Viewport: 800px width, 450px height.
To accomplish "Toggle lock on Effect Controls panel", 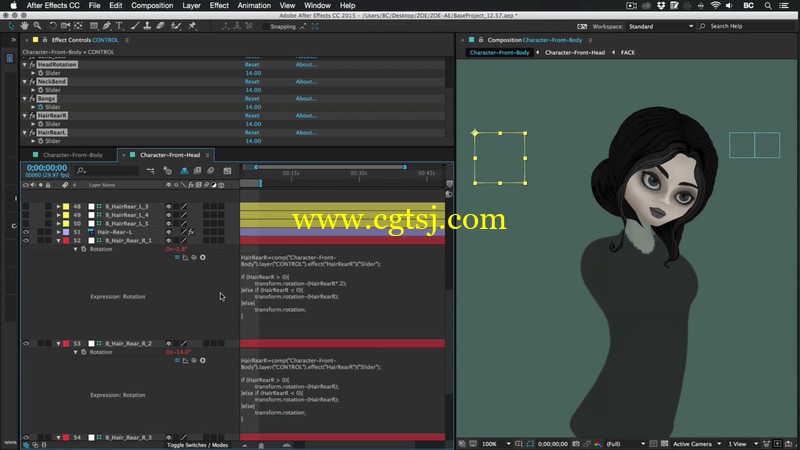I will tap(45, 40).
